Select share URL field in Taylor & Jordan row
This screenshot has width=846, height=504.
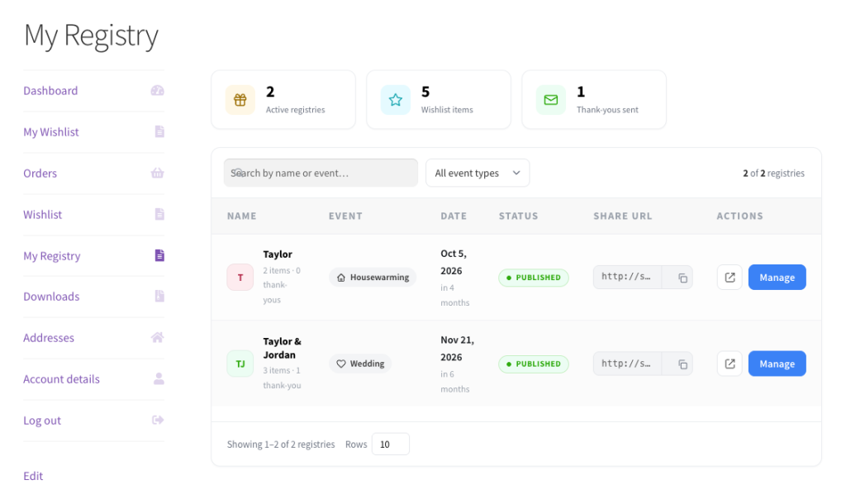click(x=628, y=364)
